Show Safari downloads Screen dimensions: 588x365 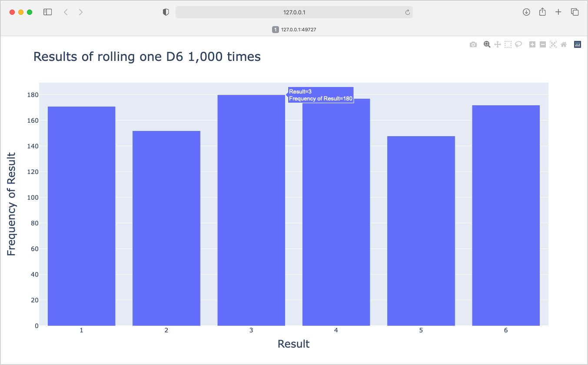point(526,12)
